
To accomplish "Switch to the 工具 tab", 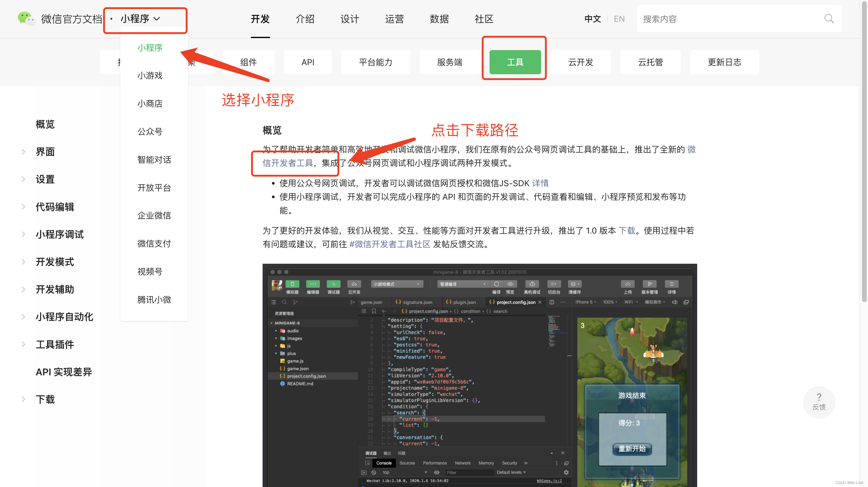I will pos(515,62).
